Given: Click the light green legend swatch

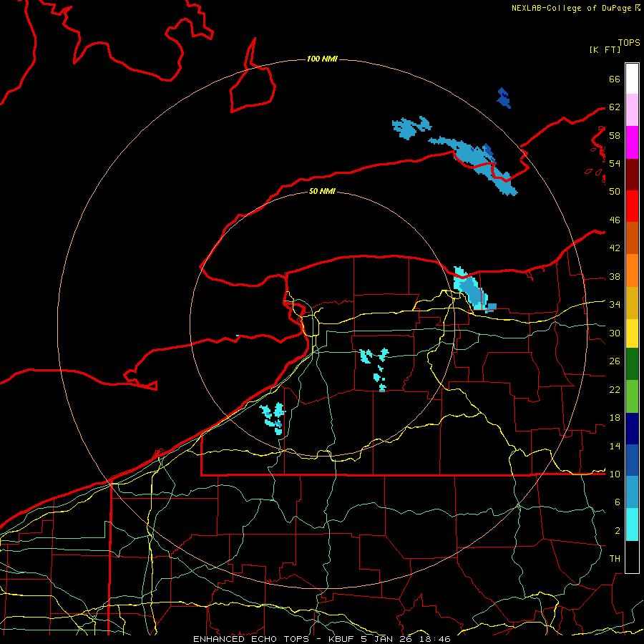Looking at the screenshot, I should click(x=632, y=396).
